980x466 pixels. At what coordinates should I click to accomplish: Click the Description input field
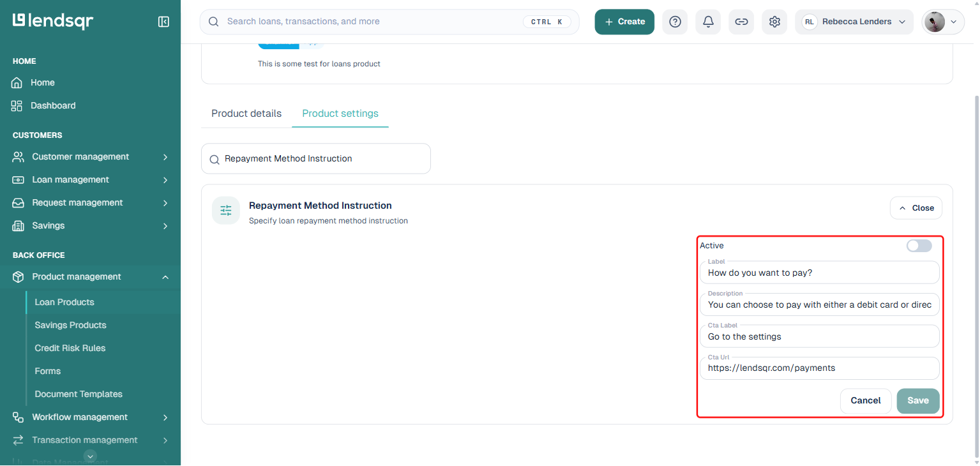820,304
